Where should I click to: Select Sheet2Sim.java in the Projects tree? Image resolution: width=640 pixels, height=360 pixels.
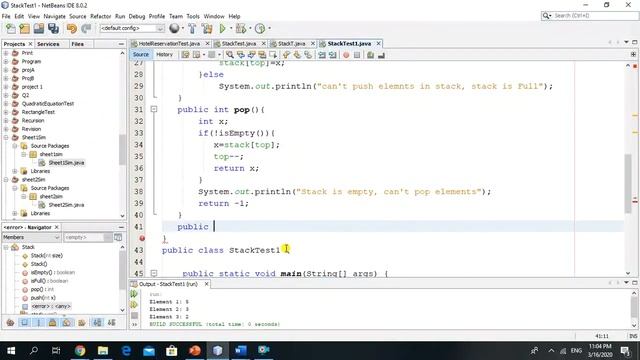(66, 205)
